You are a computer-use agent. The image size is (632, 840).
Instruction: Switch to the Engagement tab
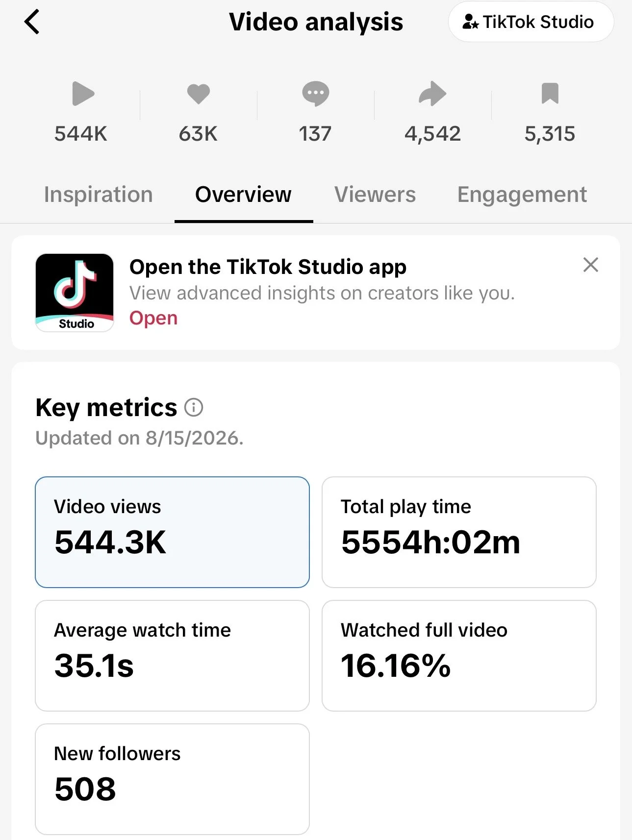[x=522, y=195]
